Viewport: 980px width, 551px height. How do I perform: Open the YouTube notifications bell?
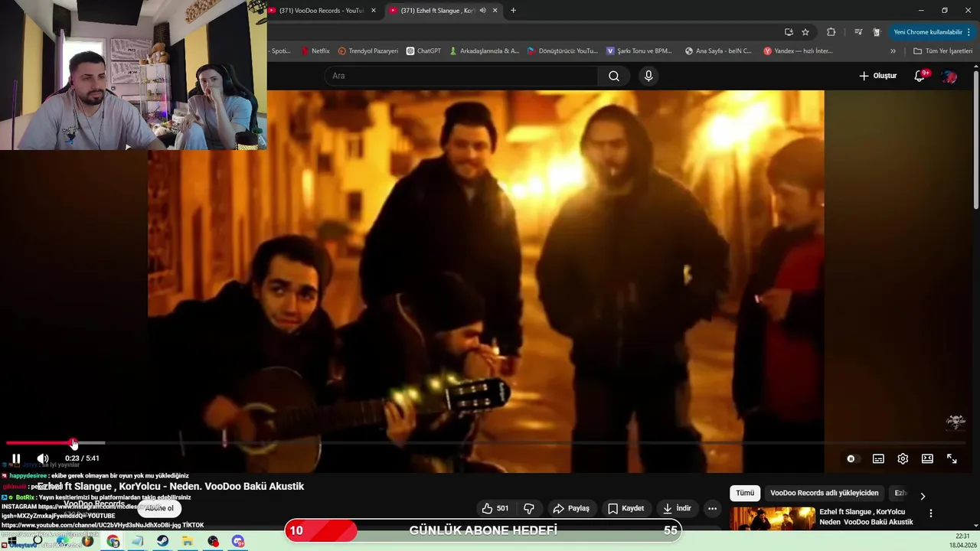[x=920, y=76]
